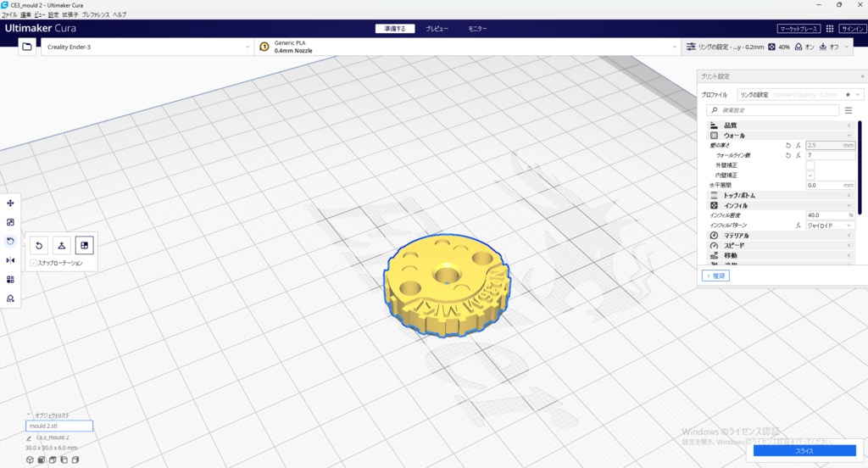Expand the マテリアル settings category
This screenshot has width=868, height=468.
coord(781,236)
